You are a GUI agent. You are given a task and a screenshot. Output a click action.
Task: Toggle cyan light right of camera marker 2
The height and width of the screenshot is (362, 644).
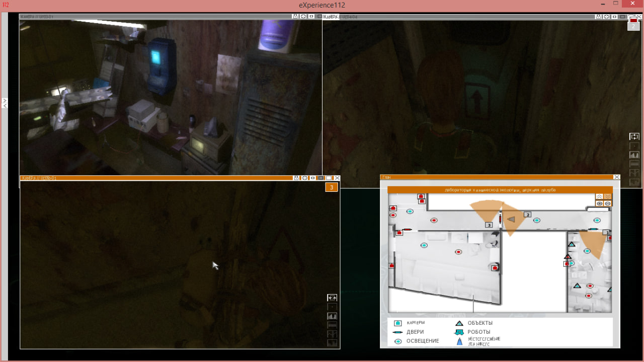coord(537,221)
